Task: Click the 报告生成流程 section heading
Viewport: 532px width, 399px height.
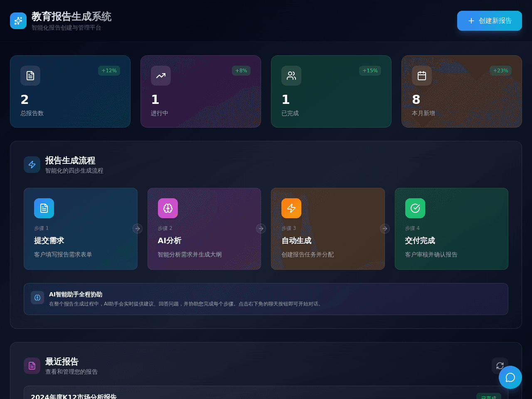Action: coord(70,160)
